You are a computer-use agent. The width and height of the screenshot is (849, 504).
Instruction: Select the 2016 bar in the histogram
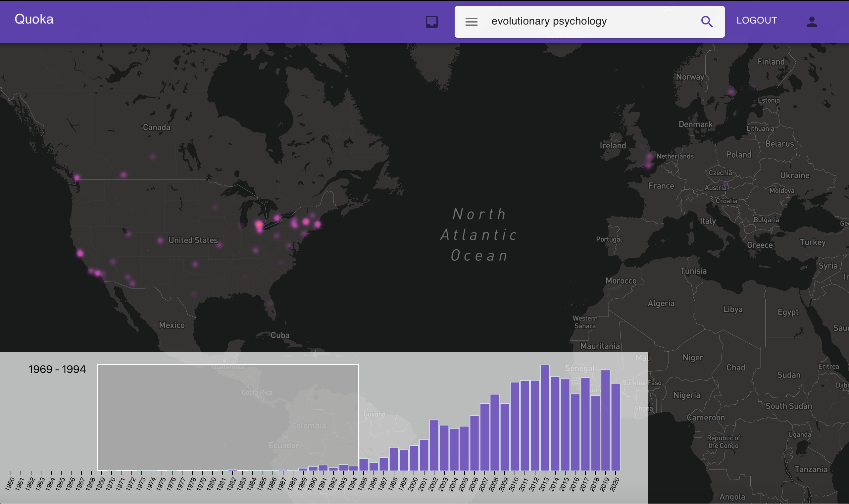tap(575, 432)
